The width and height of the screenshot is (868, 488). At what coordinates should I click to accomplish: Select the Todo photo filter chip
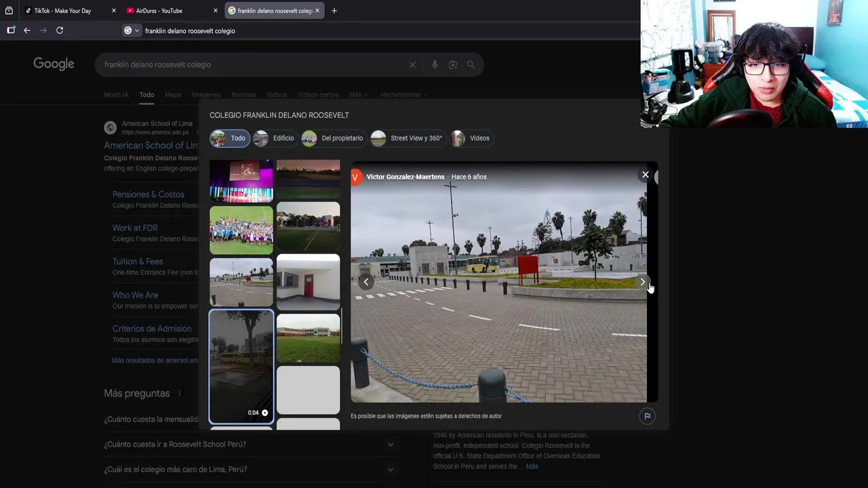point(229,138)
